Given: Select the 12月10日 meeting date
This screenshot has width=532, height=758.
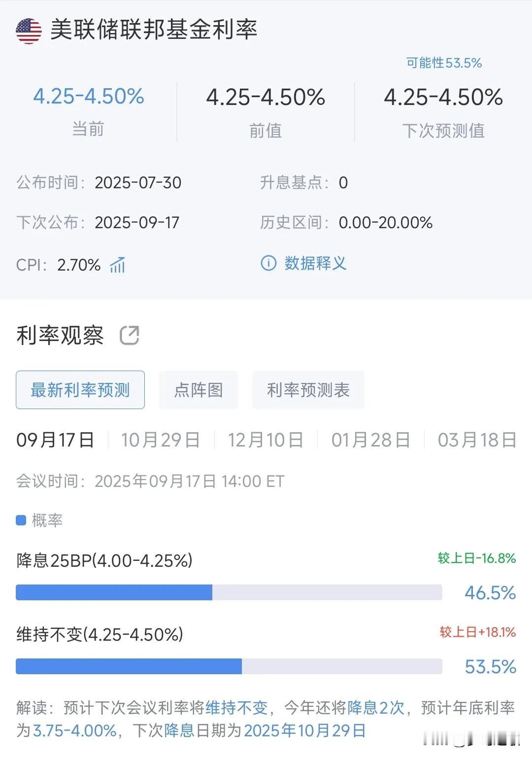Looking at the screenshot, I should (266, 440).
